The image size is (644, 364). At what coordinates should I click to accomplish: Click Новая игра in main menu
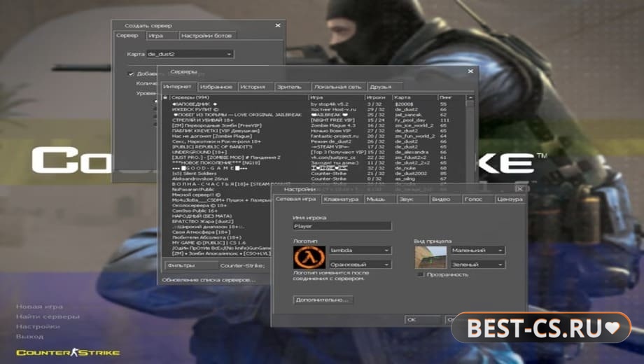(39, 307)
